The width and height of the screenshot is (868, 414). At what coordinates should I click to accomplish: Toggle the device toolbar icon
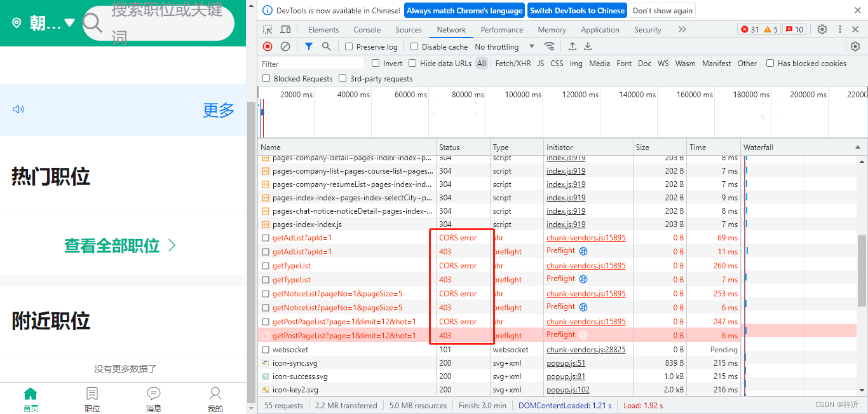(285, 29)
